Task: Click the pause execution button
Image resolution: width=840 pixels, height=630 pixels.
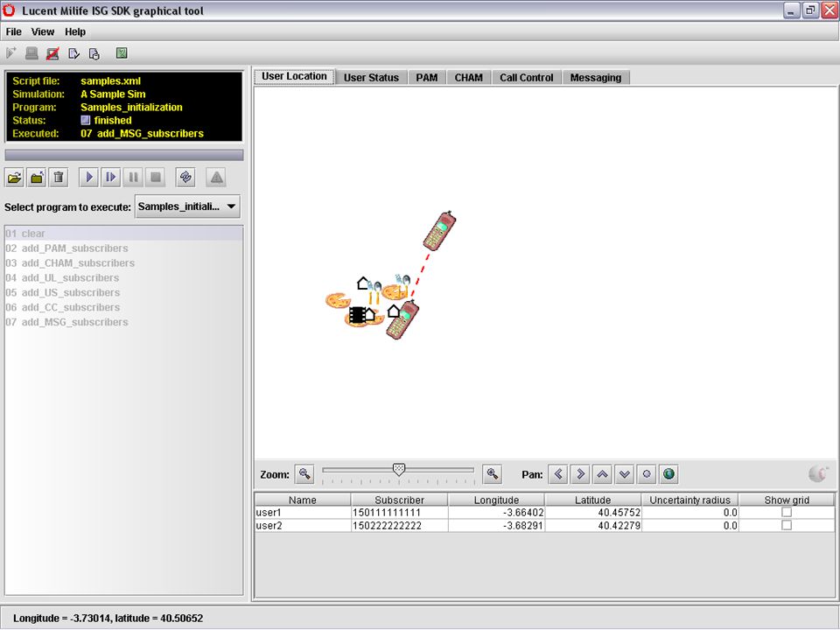Action: coord(133,178)
